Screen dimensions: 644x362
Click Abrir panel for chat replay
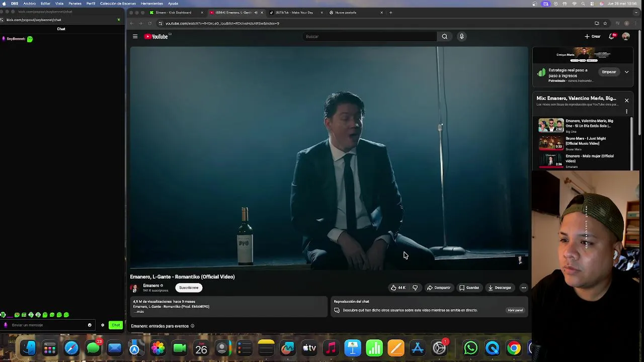(x=515, y=310)
